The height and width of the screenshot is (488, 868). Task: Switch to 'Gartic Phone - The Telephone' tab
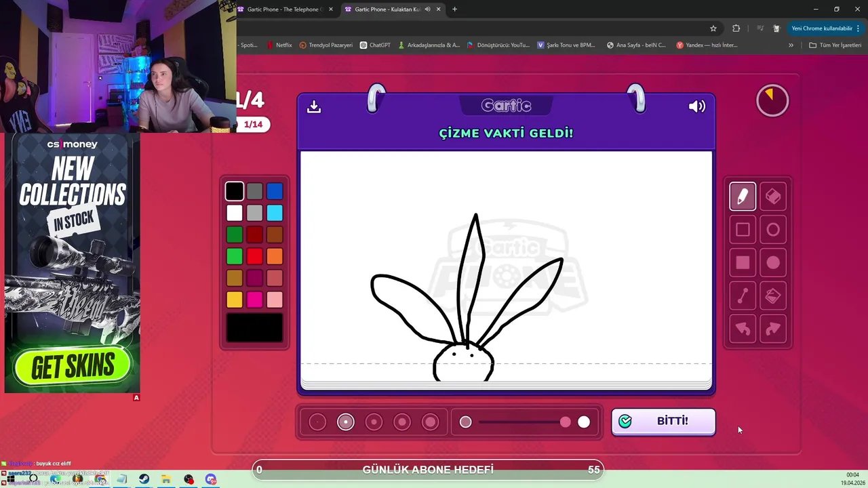point(283,9)
